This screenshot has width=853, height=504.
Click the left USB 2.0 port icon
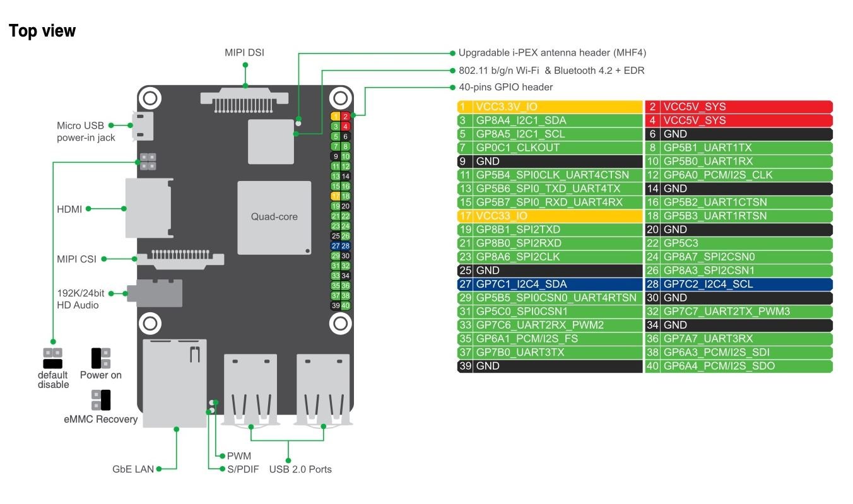pyautogui.click(x=250, y=388)
